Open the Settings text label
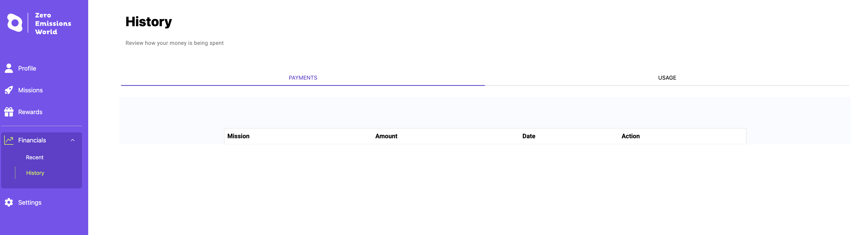868x235 pixels. 30,203
